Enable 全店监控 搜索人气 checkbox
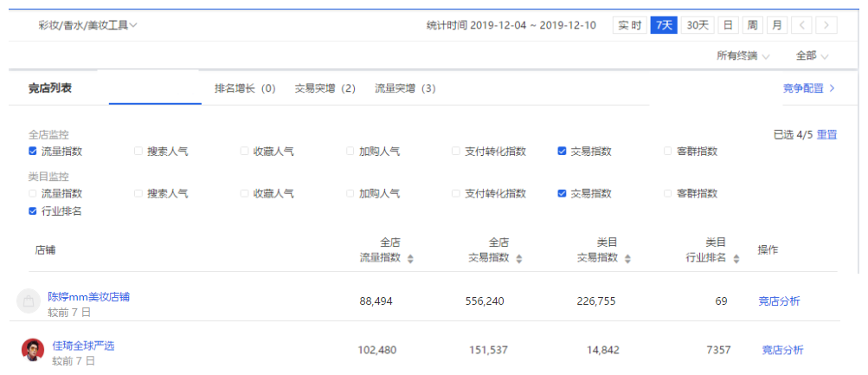Screen dimensions: 868x375 [x=138, y=152]
